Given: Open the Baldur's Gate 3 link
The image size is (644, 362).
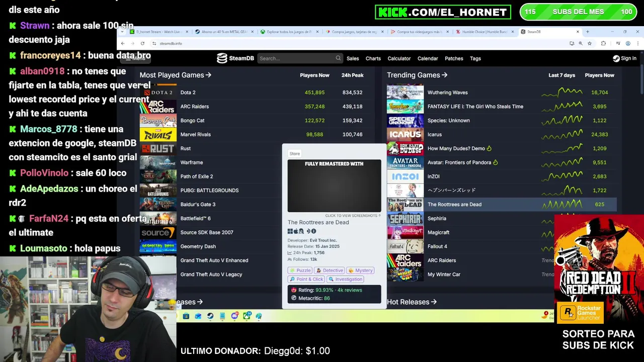Looking at the screenshot, I should [198, 205].
